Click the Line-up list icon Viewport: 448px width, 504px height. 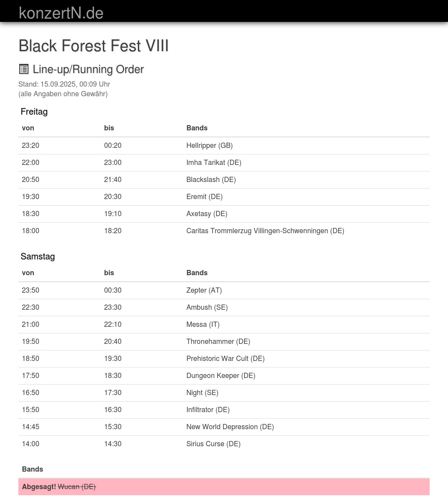[24, 69]
